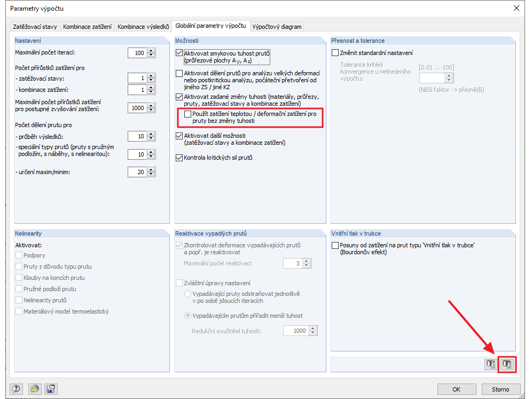
Task: Increase Maximální počet iterací value
Action: 151,51
